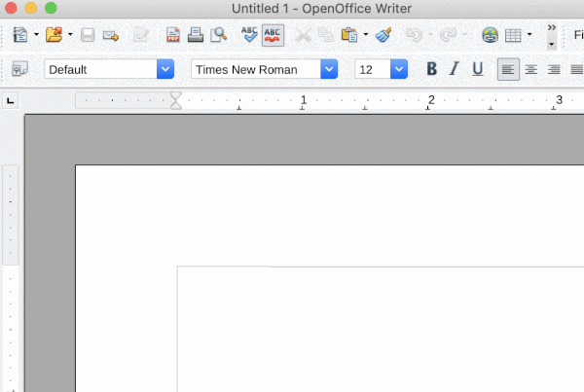The image size is (584, 392).
Task: Select Centered alignment
Action: point(531,69)
